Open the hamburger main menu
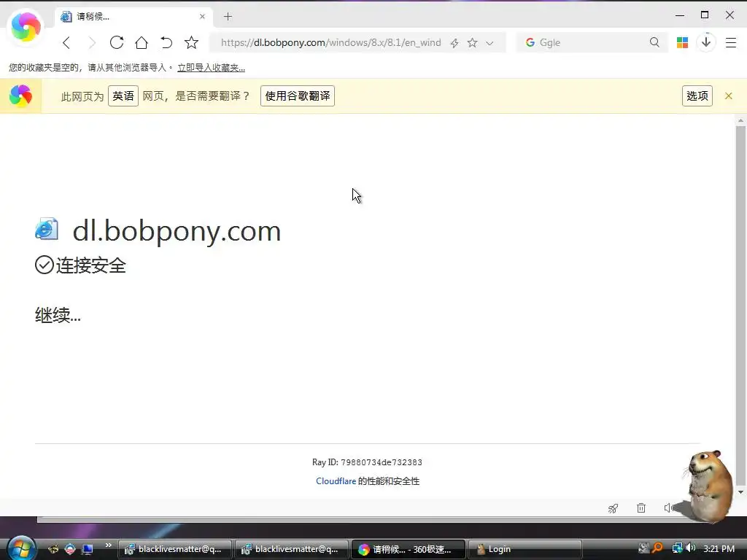Viewport: 747px width, 560px height. (x=731, y=42)
